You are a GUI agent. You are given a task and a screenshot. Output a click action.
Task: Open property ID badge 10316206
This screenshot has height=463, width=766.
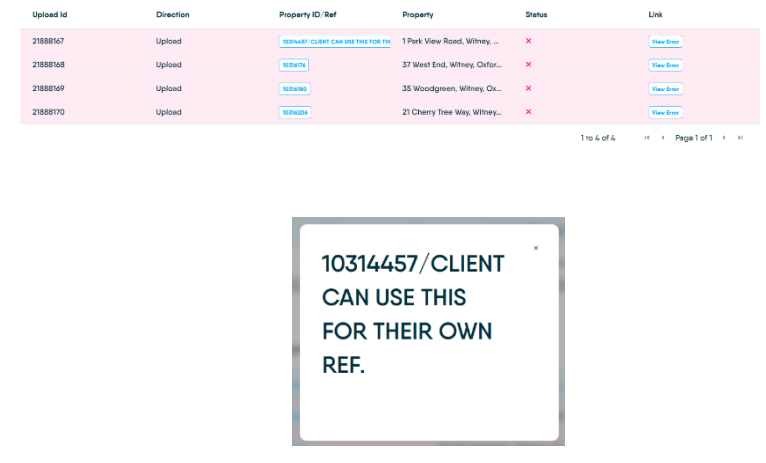(x=294, y=113)
